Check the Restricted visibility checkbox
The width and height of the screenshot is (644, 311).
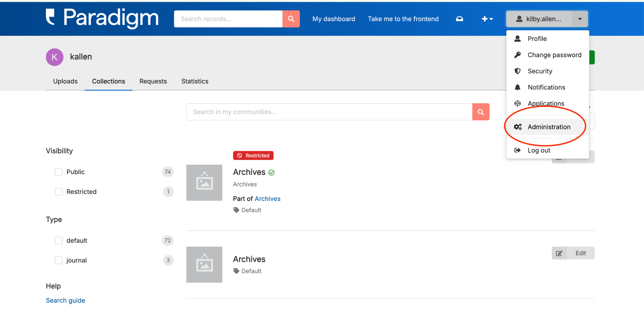pyautogui.click(x=59, y=192)
